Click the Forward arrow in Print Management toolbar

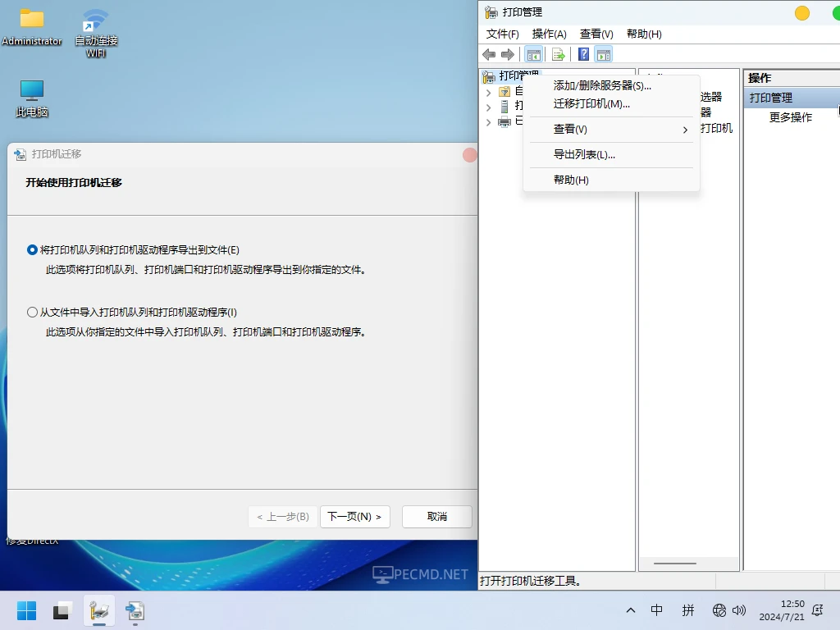pos(507,54)
